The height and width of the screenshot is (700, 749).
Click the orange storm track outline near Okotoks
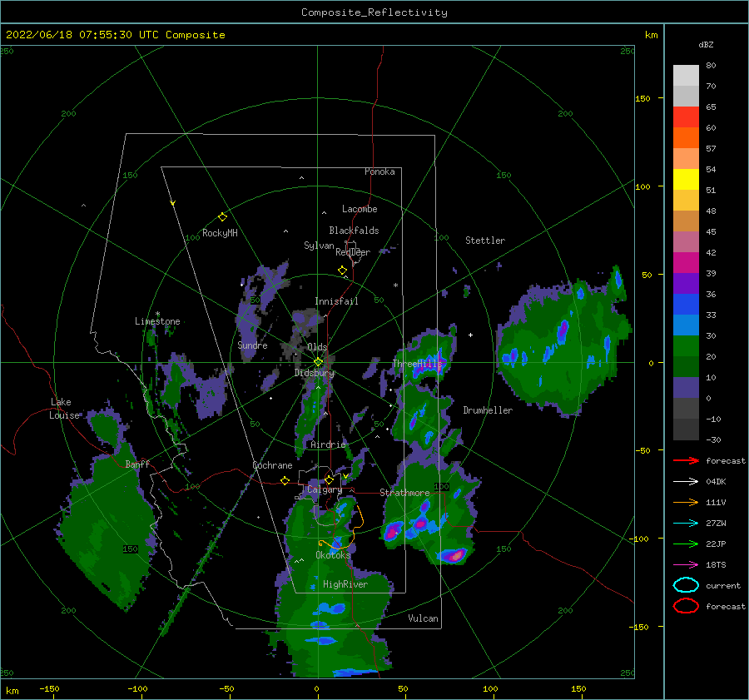pyautogui.click(x=340, y=528)
